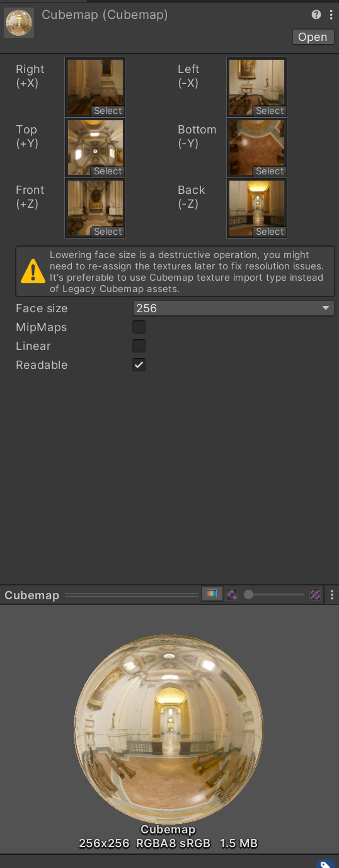Click the checkered mip icon right of the slider
Viewport: 339px width, 868px height.
point(315,594)
